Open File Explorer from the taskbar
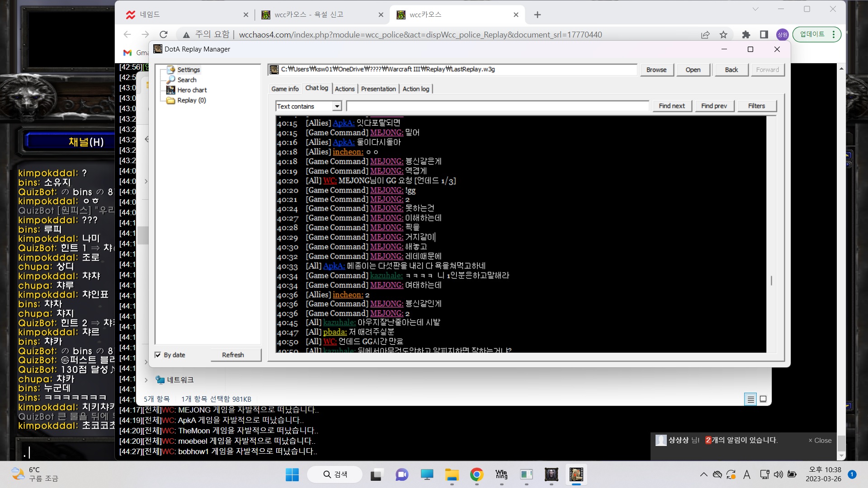 452,474
